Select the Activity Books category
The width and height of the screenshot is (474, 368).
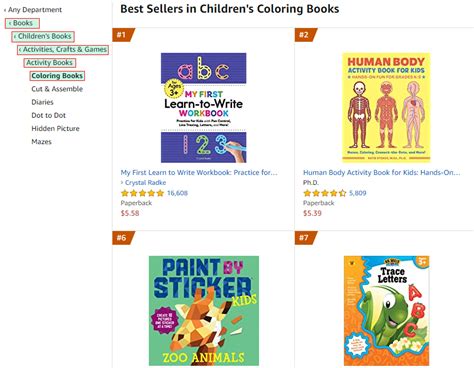[x=50, y=62]
